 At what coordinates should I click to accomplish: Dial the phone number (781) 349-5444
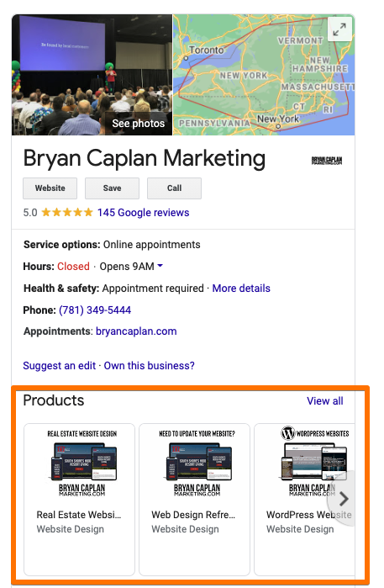click(95, 310)
